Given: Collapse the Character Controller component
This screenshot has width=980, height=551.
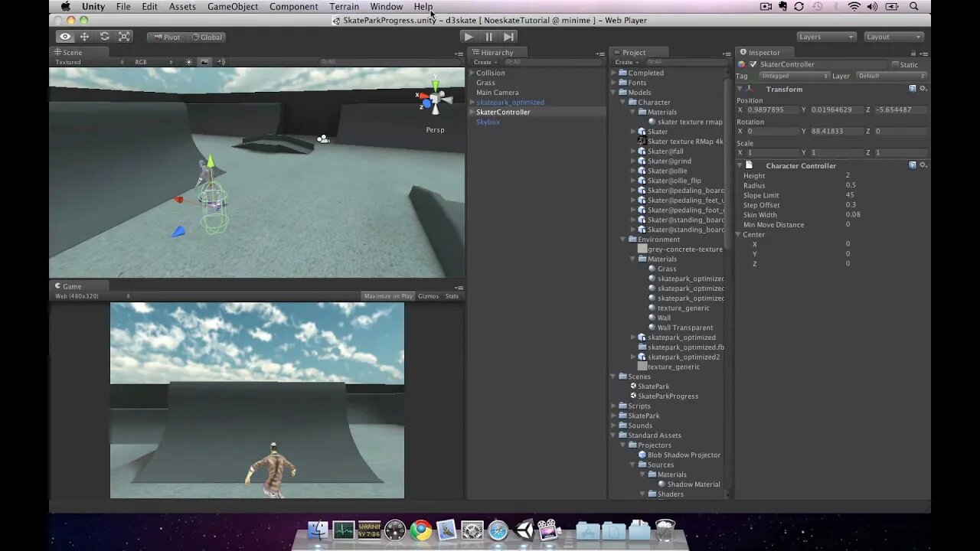Looking at the screenshot, I should tap(741, 165).
